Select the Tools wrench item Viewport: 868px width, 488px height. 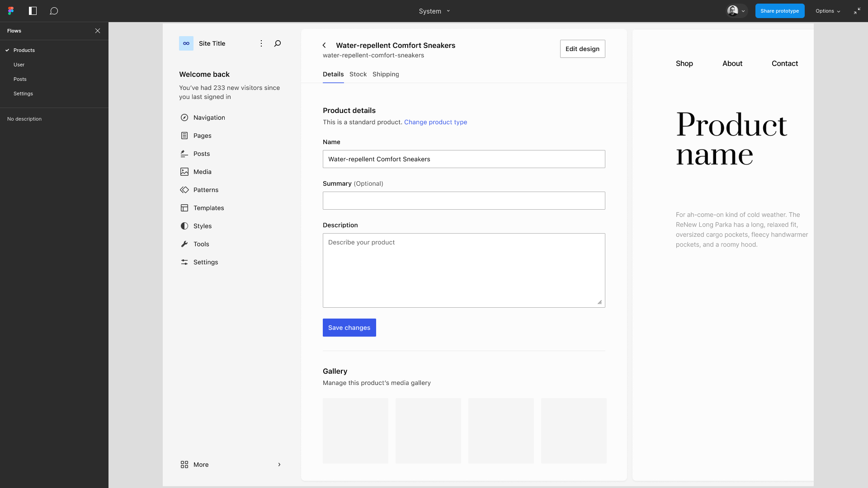click(x=201, y=244)
